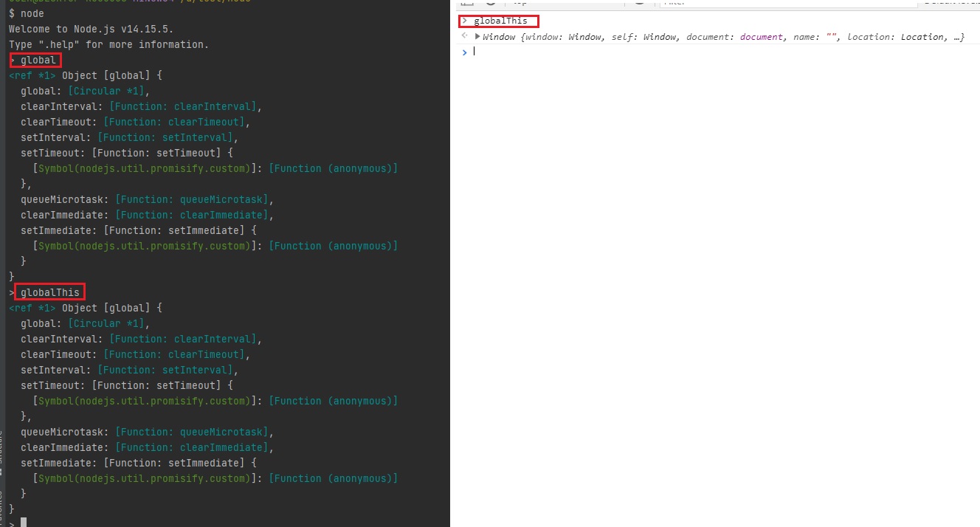Screen dimensions: 980x527
Task: Select 'Welcome to Node.js v14.15.5.' line
Action: pos(92,29)
